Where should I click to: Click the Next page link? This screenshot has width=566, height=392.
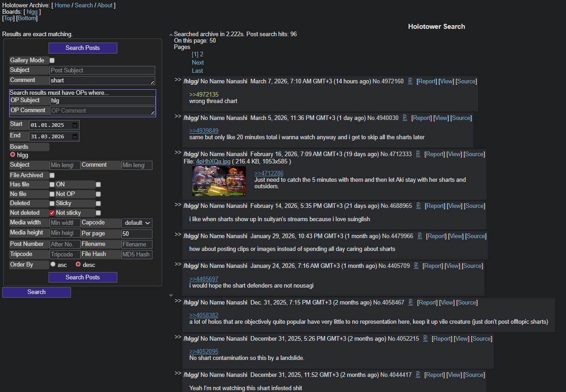[x=198, y=62]
